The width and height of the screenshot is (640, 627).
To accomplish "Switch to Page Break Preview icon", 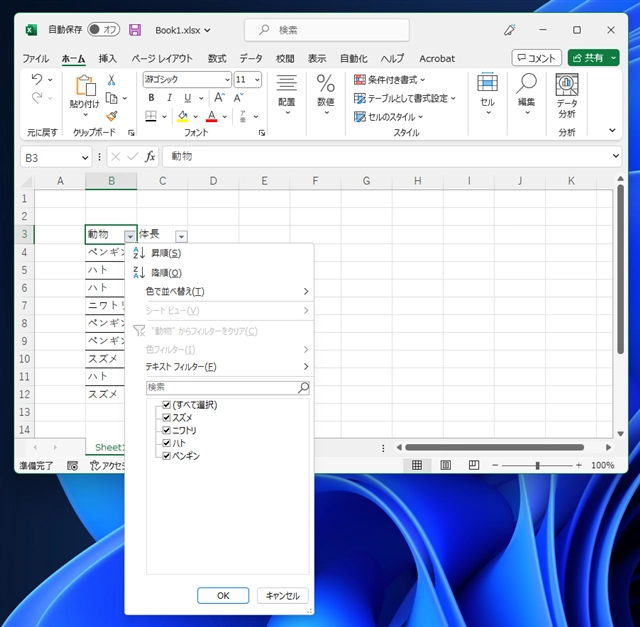I will click(x=473, y=465).
